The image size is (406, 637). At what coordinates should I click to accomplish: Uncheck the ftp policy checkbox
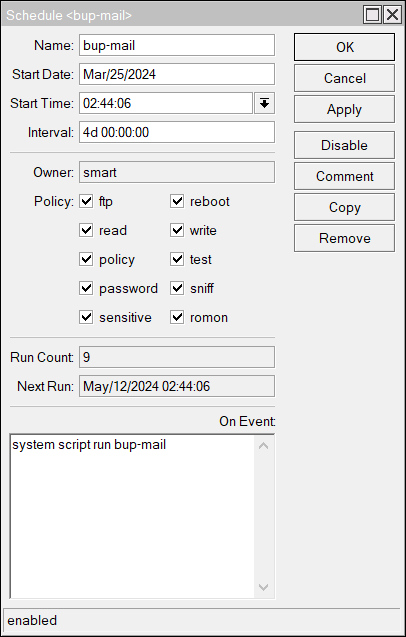coord(86,201)
